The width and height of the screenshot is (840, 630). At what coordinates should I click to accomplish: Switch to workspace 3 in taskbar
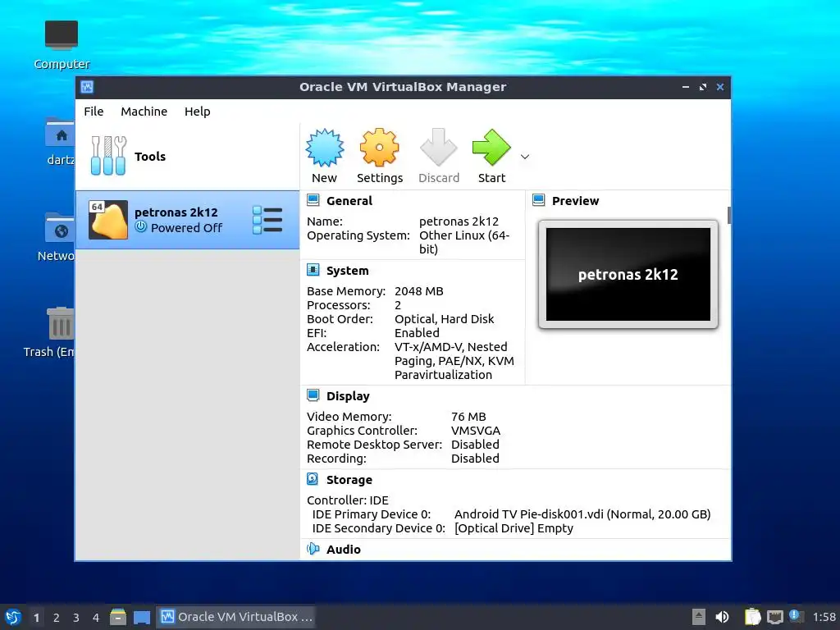coord(76,617)
